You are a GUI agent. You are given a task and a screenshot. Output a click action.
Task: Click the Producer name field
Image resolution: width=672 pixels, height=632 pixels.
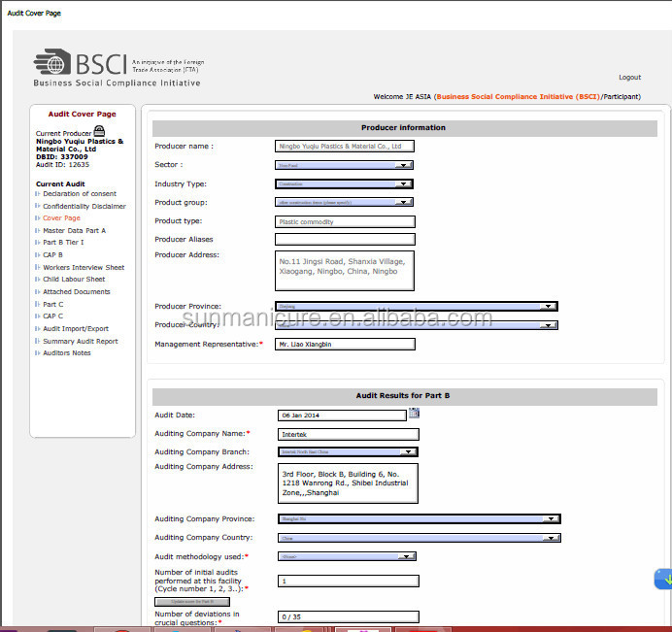click(x=345, y=147)
